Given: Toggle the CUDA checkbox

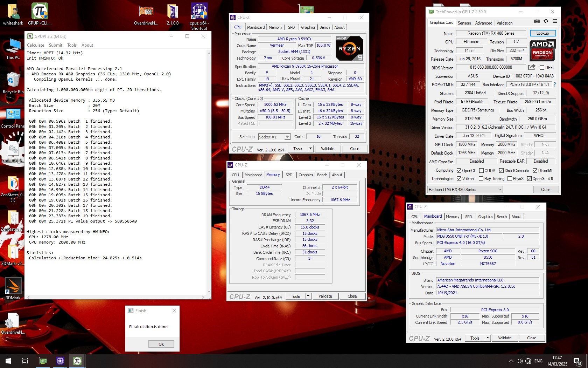Looking at the screenshot, I should 481,171.
